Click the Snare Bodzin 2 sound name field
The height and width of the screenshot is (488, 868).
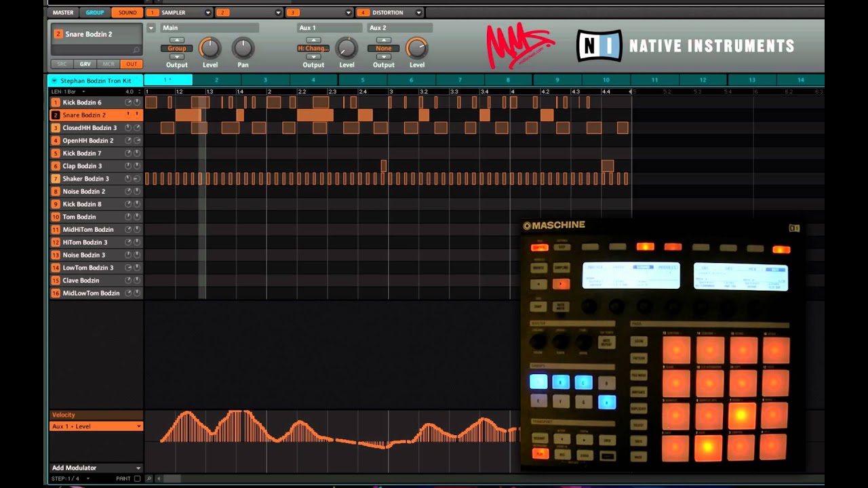tap(96, 35)
